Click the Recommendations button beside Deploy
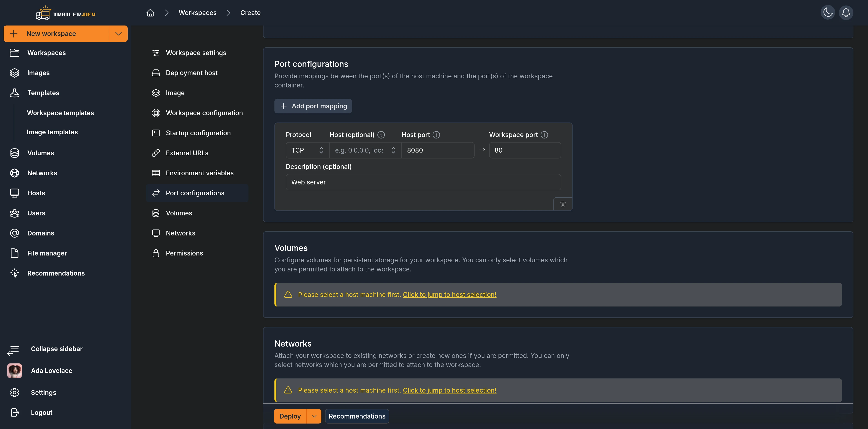 [357, 416]
